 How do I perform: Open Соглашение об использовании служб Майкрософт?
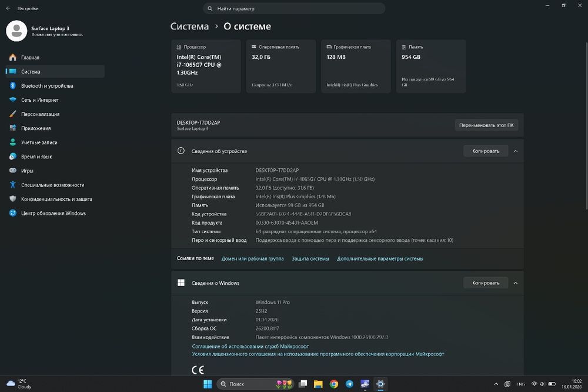pyautogui.click(x=250, y=346)
